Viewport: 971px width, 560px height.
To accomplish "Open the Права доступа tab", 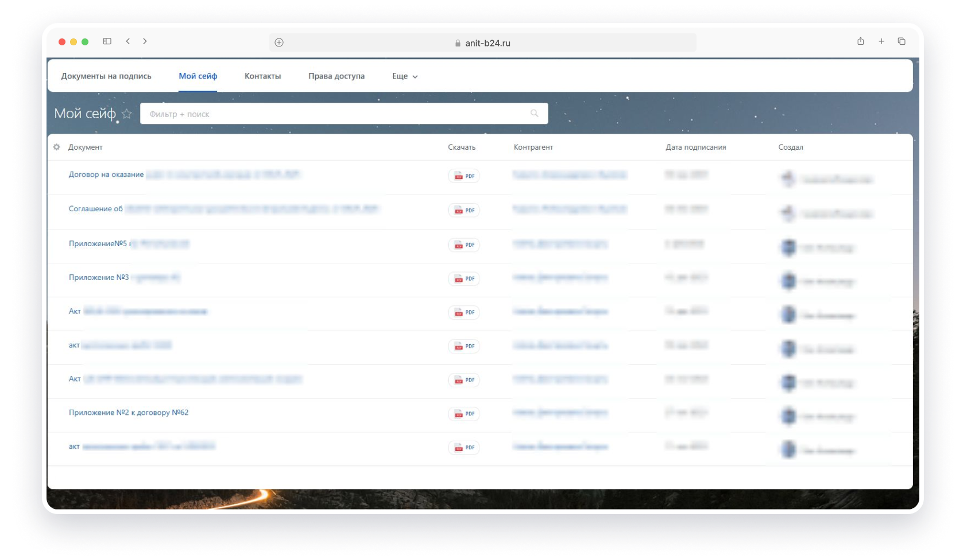I will pyautogui.click(x=336, y=76).
